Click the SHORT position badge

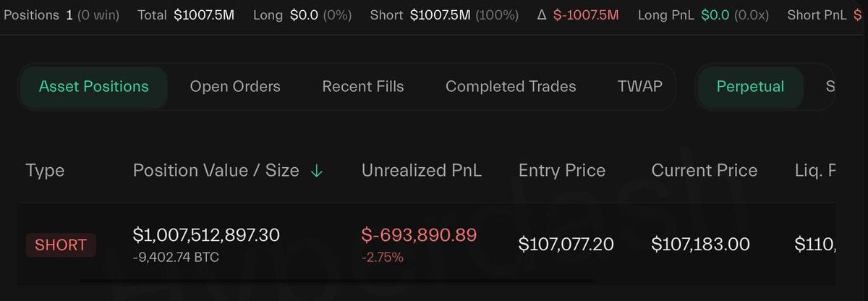click(61, 245)
